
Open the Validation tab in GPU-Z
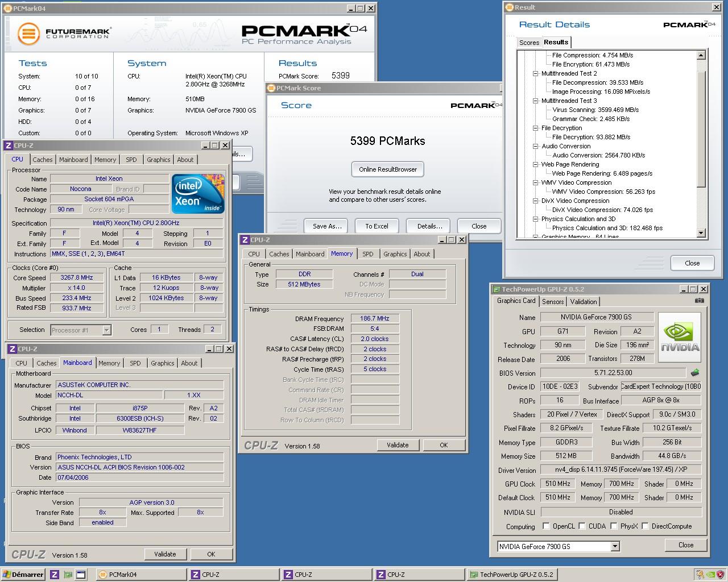584,302
